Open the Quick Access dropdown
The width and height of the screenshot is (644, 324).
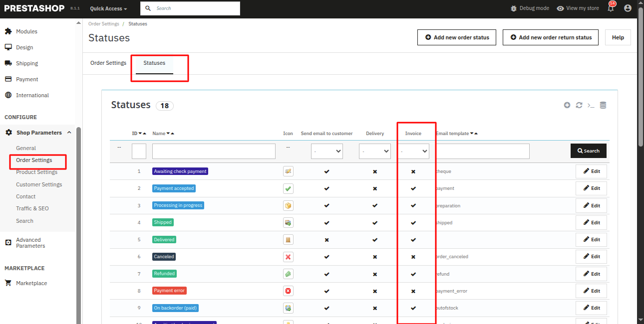[x=108, y=8]
